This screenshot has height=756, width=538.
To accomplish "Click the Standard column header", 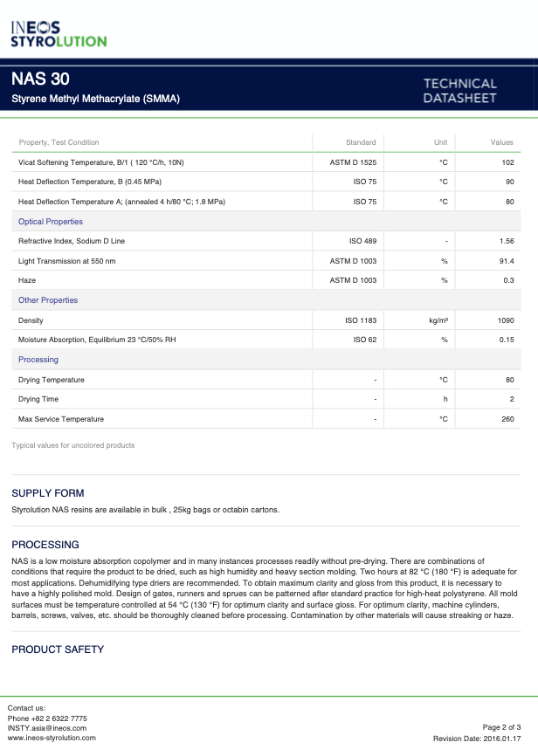I will (361, 142).
